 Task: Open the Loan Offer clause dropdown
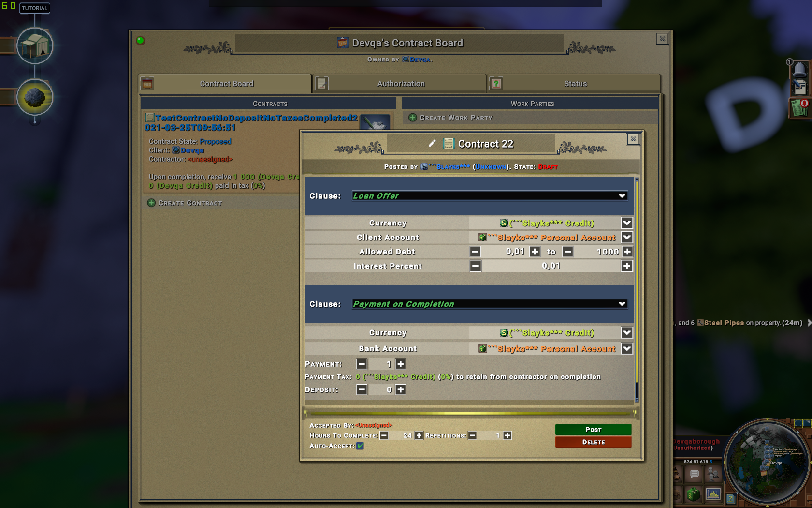(x=490, y=196)
